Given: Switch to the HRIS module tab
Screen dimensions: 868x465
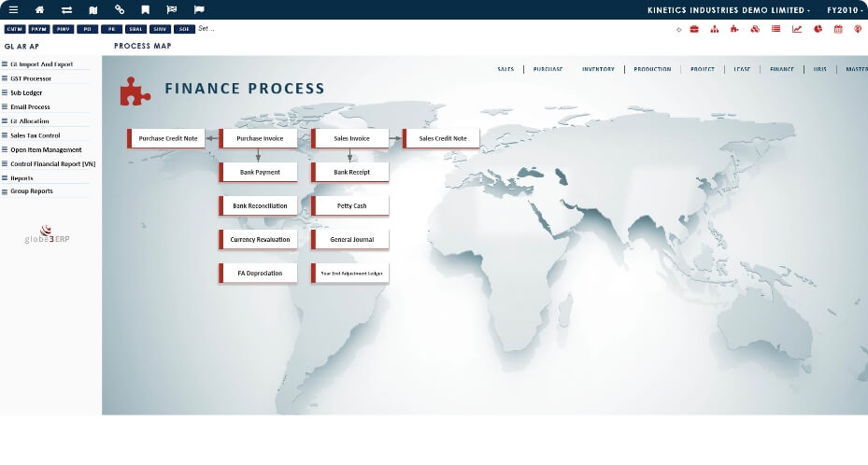Looking at the screenshot, I should click(x=819, y=69).
